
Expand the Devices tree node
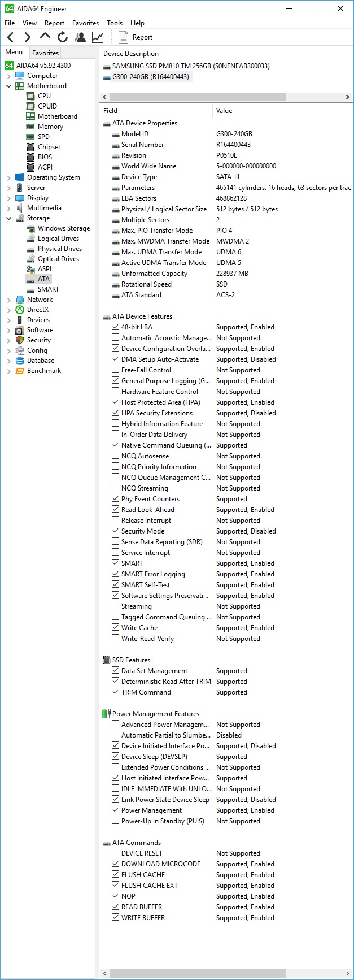point(8,320)
